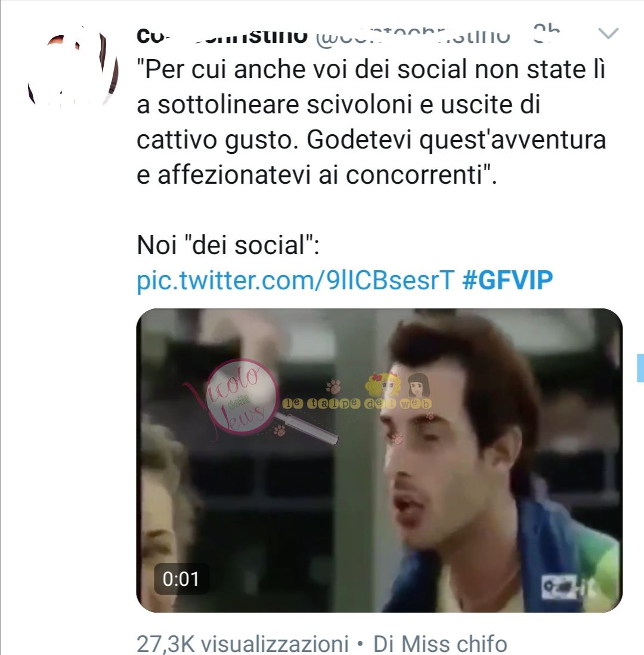Follow the pic.twitter.com/9lICBsesrT link
The height and width of the screenshot is (655, 644).
tap(295, 279)
